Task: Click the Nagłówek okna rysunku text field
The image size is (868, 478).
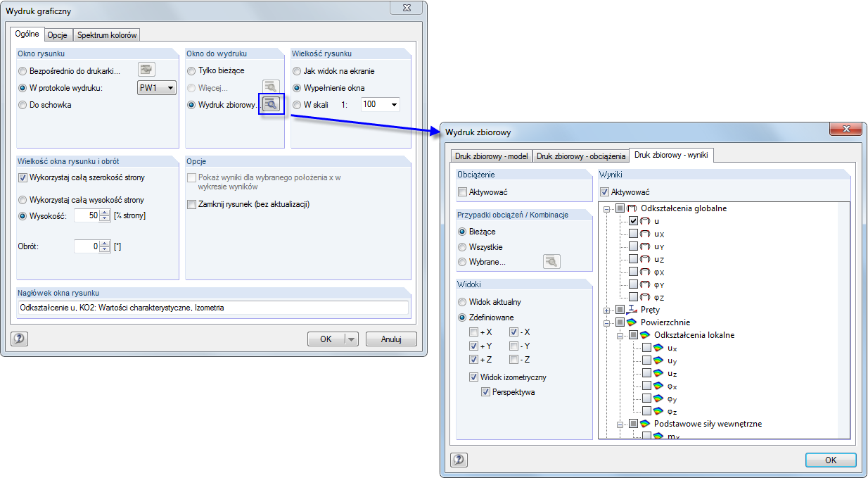Action: click(x=213, y=308)
